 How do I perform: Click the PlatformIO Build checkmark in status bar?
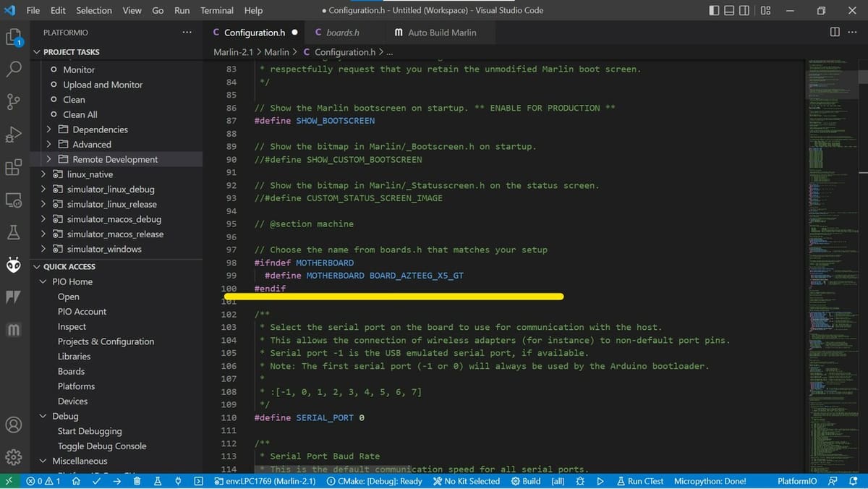click(x=96, y=481)
